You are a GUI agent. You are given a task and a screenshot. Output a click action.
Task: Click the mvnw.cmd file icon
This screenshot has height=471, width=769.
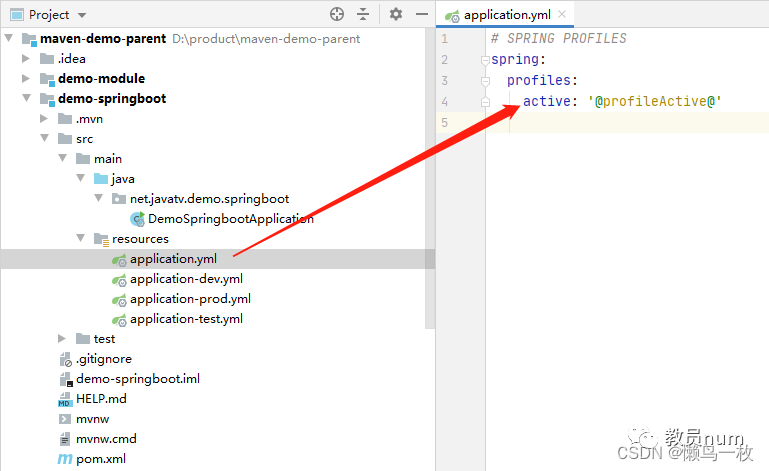[65, 439]
